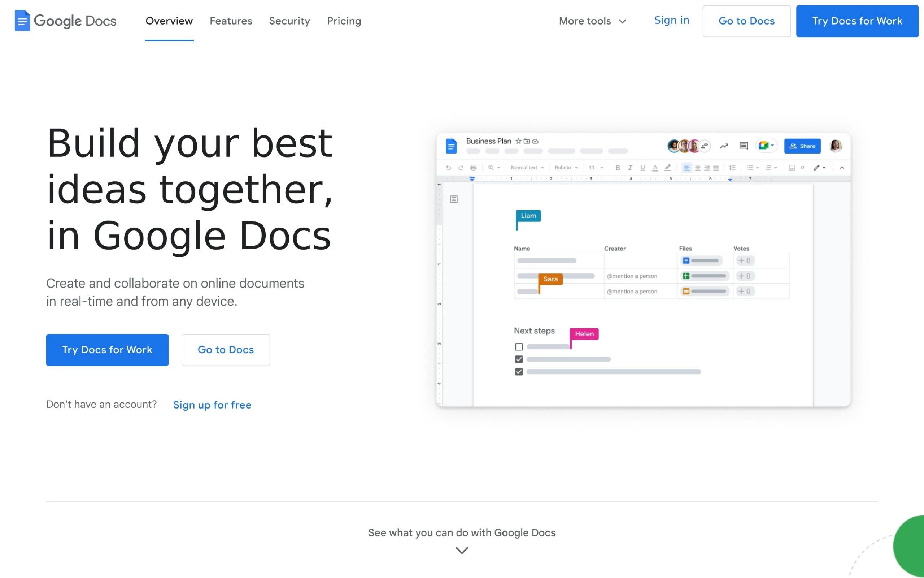
Task: Click the Business Plan document title
Action: tap(488, 141)
